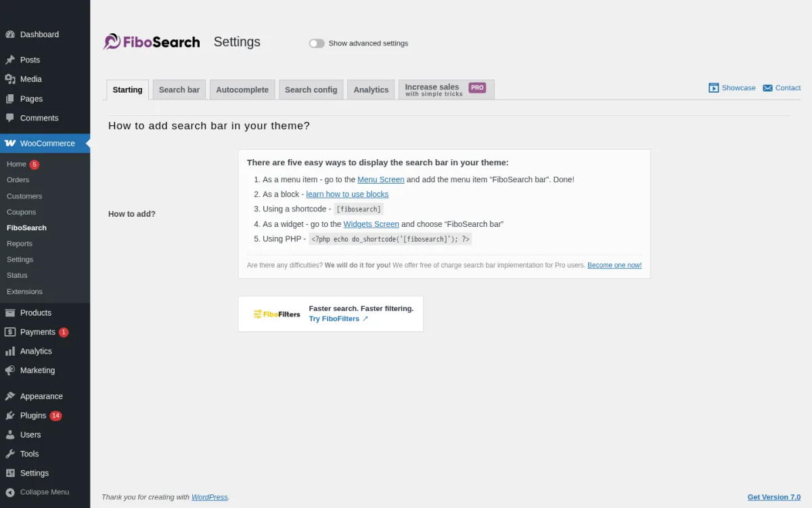
Task: Click Show advanced settings label text
Action: 368,43
